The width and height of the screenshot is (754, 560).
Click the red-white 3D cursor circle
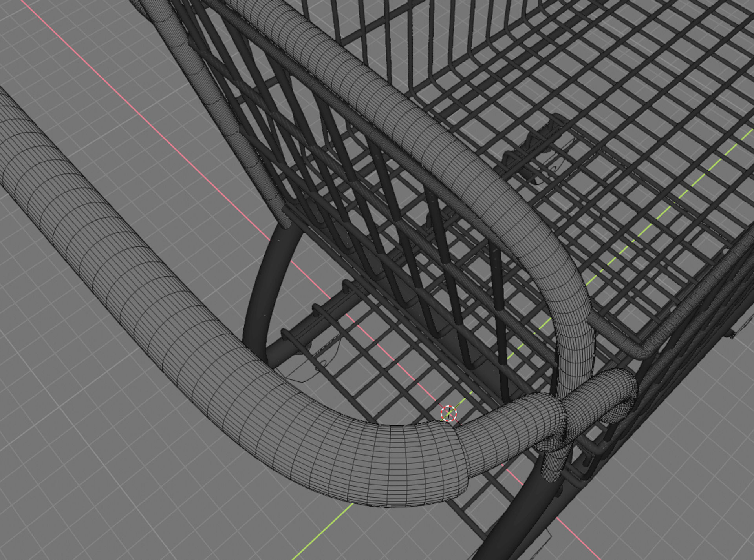pos(448,413)
